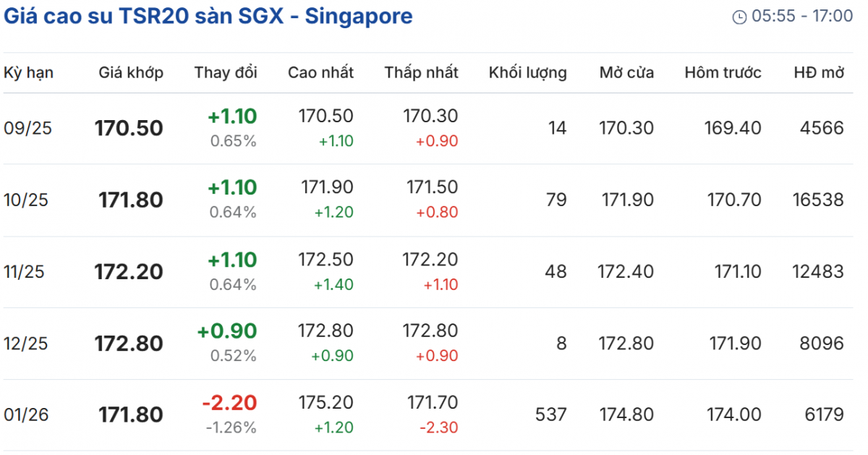Select the 11/25 contract term
Image resolution: width=868 pixels, height=455 pixels.
[x=24, y=271]
